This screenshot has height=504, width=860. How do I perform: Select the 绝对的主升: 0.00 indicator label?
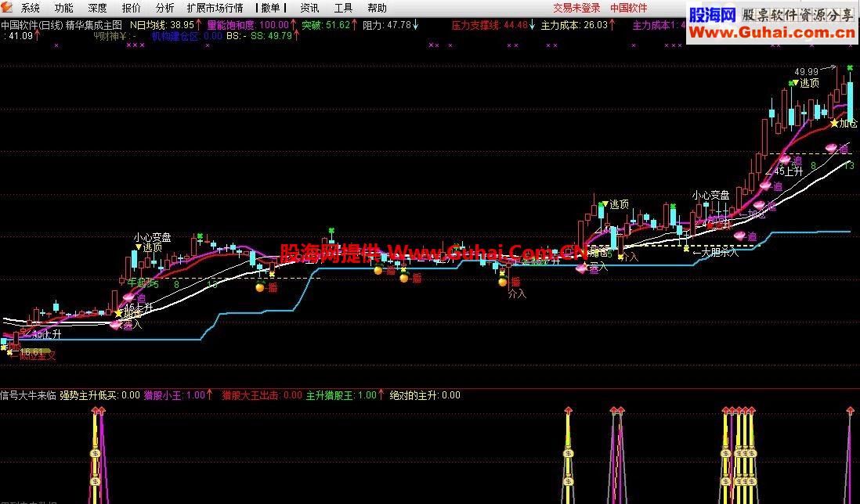(x=425, y=395)
